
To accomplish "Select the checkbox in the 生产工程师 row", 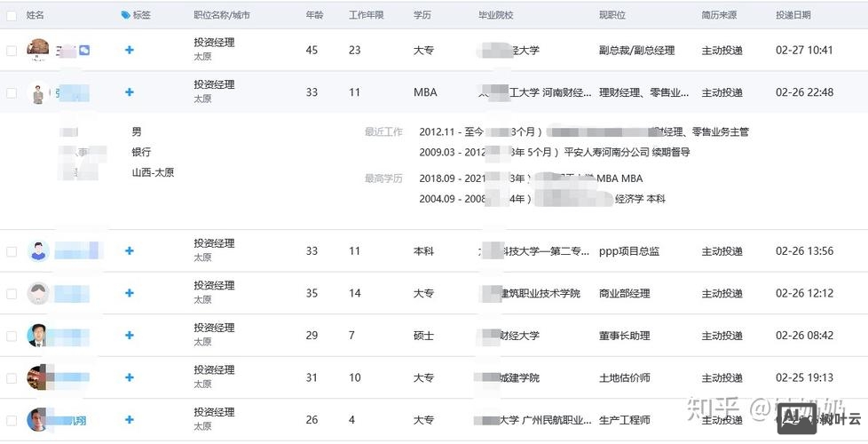I will pos(11,420).
